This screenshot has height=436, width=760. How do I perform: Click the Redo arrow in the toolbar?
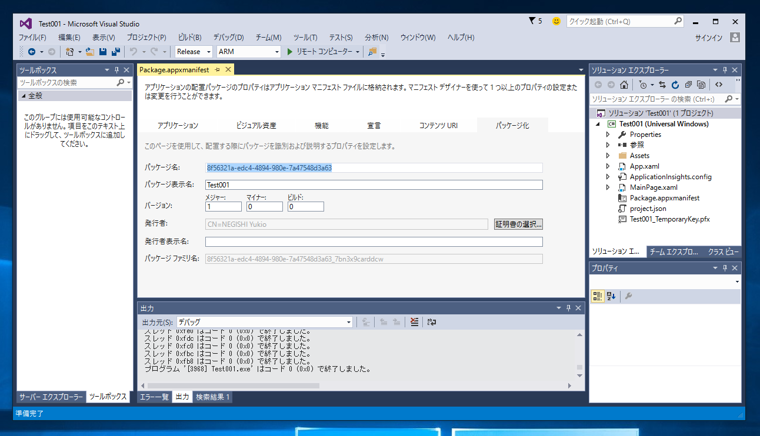click(x=154, y=51)
